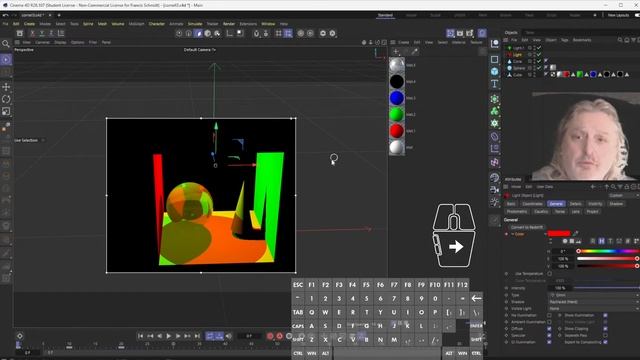The height and width of the screenshot is (360, 640).
Task: Select the Scale tool in left toolbar
Action: pyautogui.click(x=6, y=111)
